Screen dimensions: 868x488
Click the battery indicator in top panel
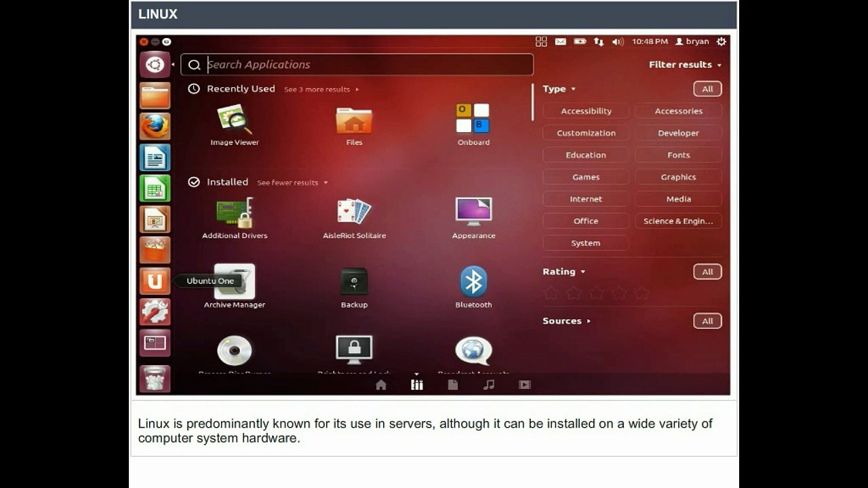pos(580,41)
